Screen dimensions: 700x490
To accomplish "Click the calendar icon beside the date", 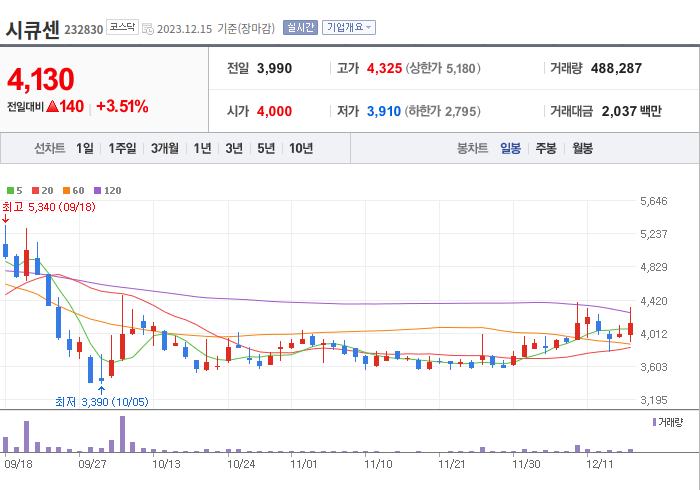I will click(148, 29).
